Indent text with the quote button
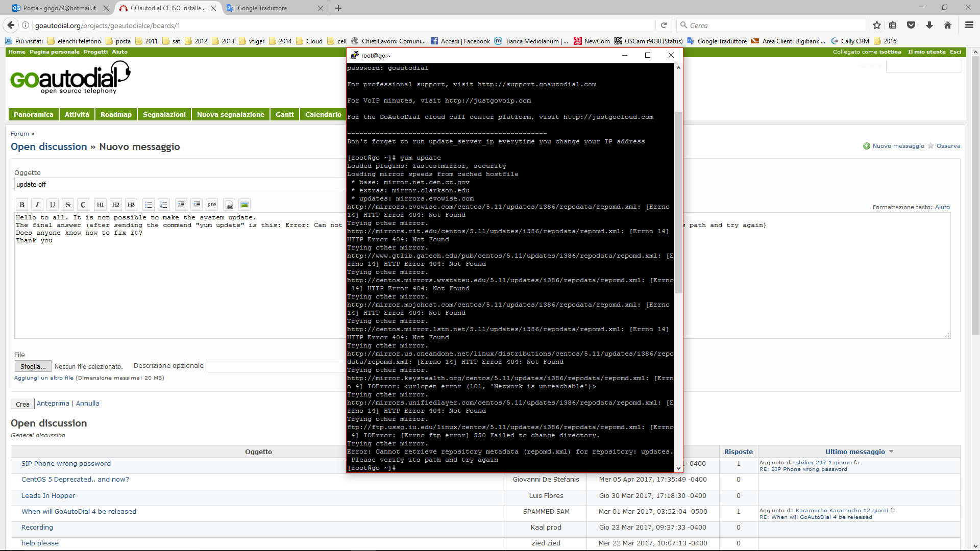Viewport: 980px width, 551px height. click(x=181, y=205)
